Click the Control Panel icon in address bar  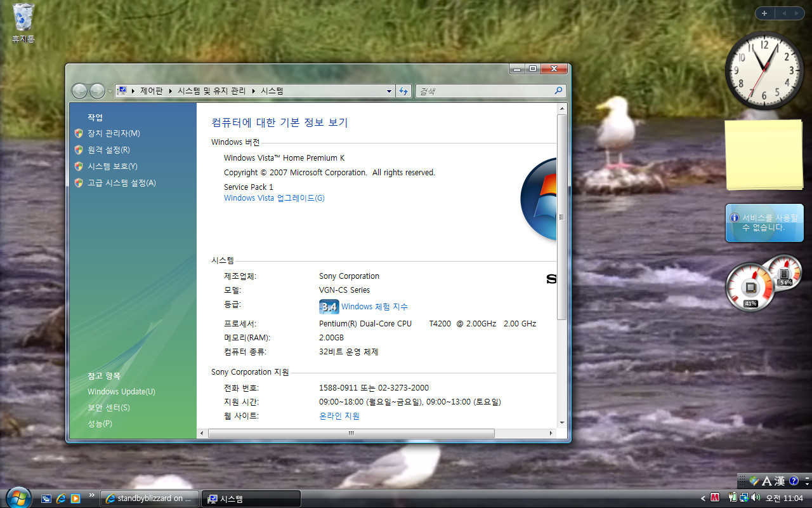[x=122, y=91]
